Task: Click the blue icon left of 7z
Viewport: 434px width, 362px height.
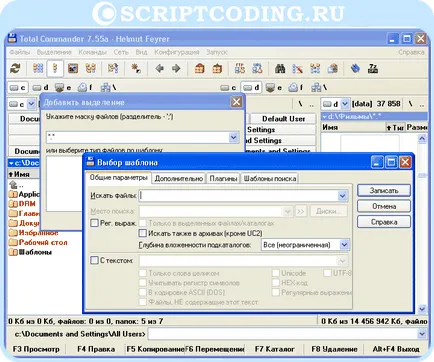Action: pos(355,69)
